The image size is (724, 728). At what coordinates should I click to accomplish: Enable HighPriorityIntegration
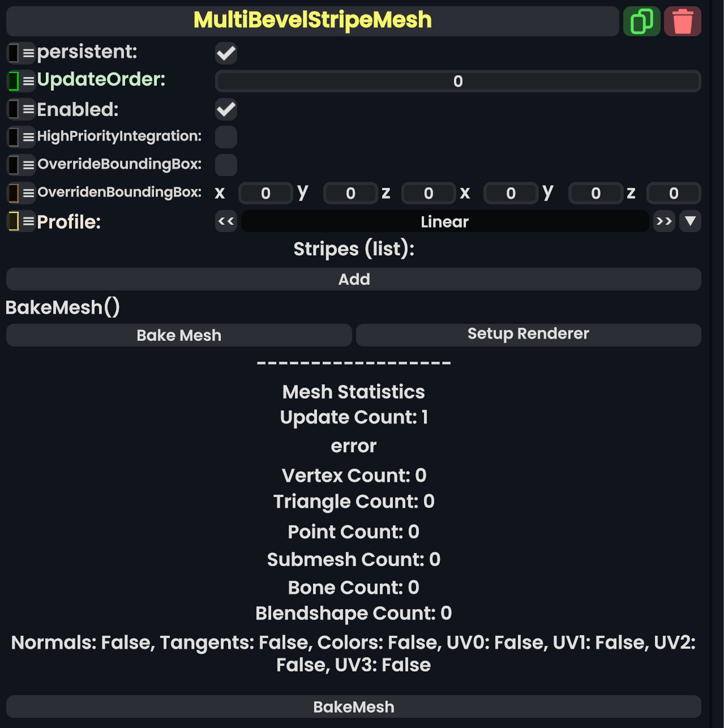pos(226,137)
